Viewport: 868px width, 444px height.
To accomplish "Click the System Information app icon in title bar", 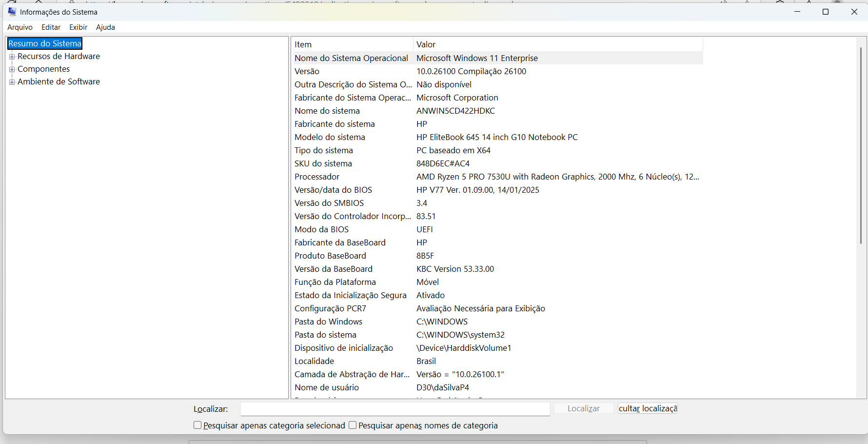I will (12, 12).
